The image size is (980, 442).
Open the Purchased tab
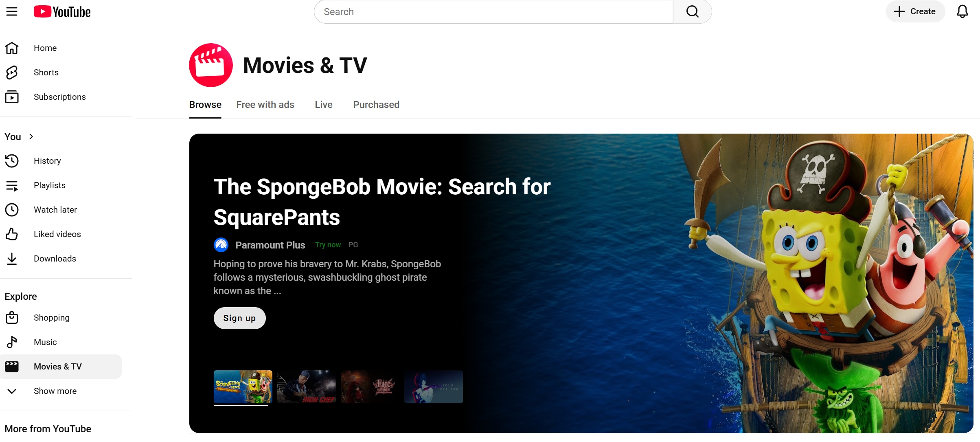click(x=376, y=105)
